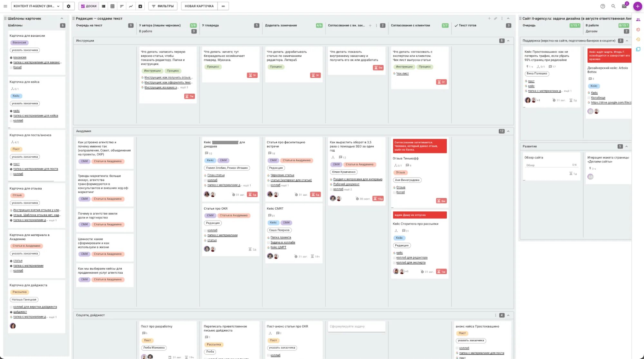Viewport: 644px width, 359px height.
Task: Open the КОНТЕНТ IT-AGENCY space dropdown
Action: tap(36, 6)
